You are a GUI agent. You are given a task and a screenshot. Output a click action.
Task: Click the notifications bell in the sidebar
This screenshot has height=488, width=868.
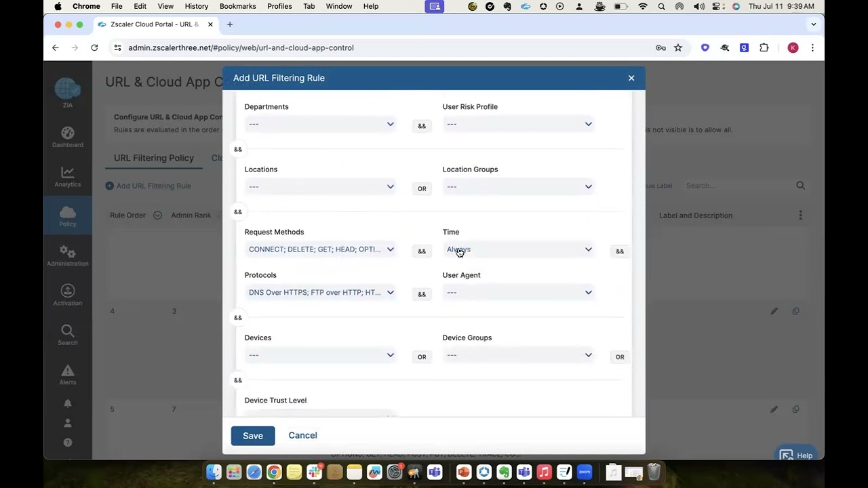point(68,403)
